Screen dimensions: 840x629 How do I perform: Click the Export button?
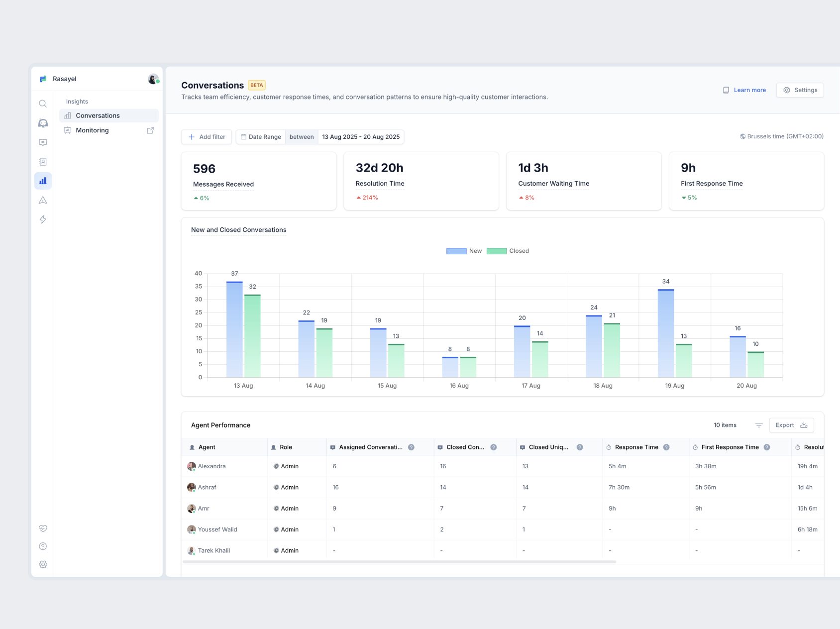(x=791, y=425)
